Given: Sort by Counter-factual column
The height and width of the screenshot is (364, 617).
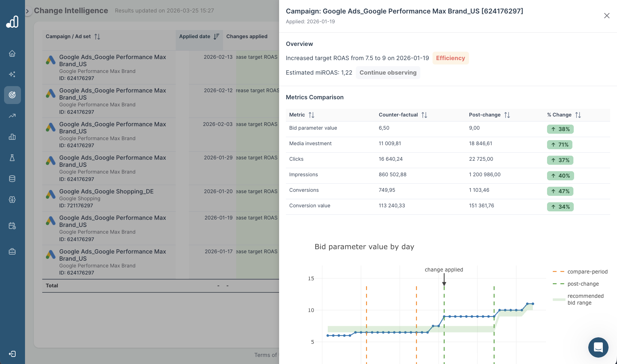Looking at the screenshot, I should click(x=424, y=115).
